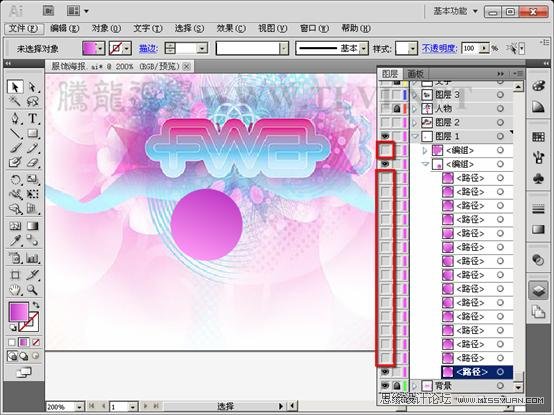Click the fill gradient swatch in toolbox
554x415 pixels.
tap(18, 312)
